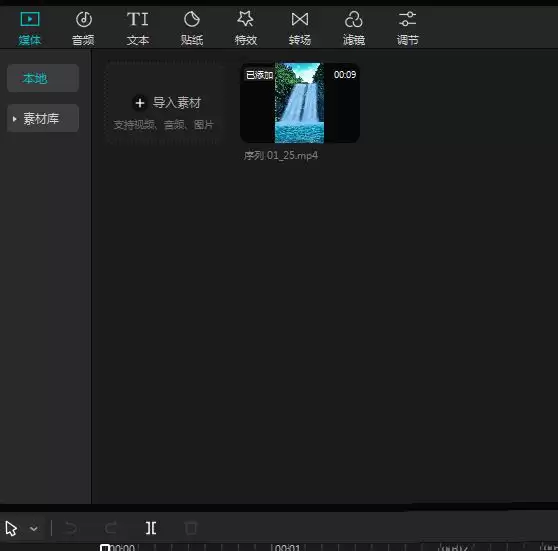This screenshot has height=551, width=558.
Task: Open the 贴纸 stickers panel
Action: (192, 28)
